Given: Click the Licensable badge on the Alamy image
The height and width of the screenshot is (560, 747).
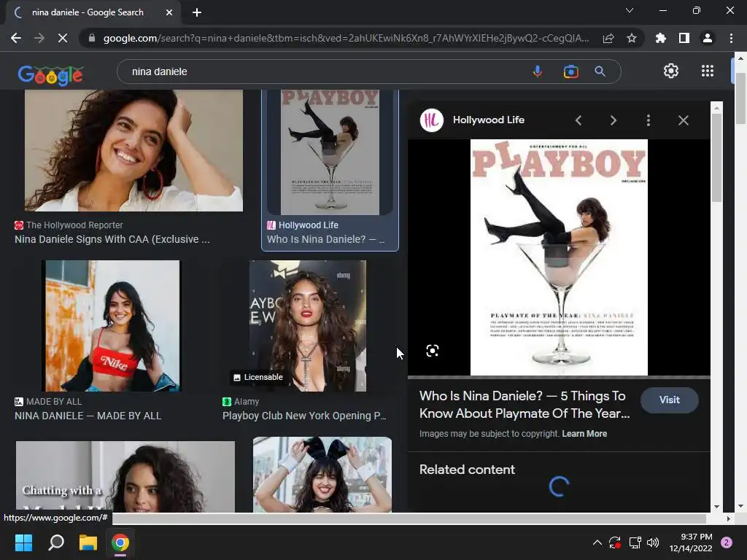Looking at the screenshot, I should click(258, 377).
